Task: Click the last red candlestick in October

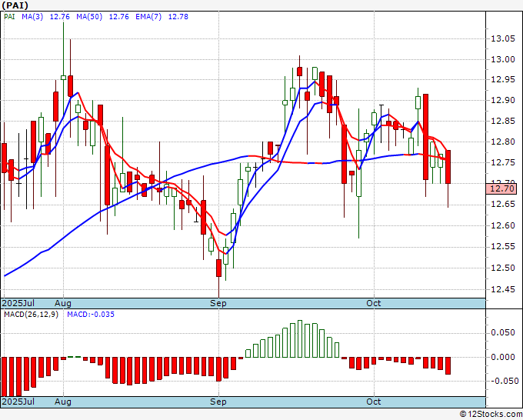Action: [x=448, y=167]
